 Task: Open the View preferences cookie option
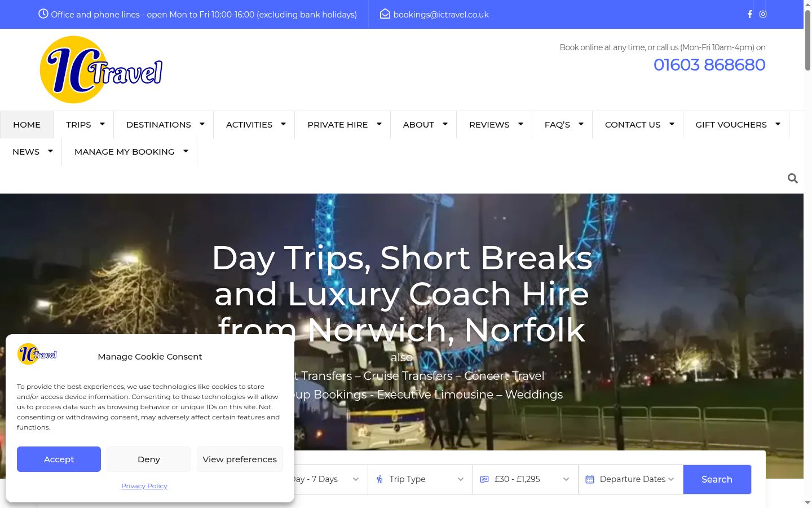[x=240, y=459]
